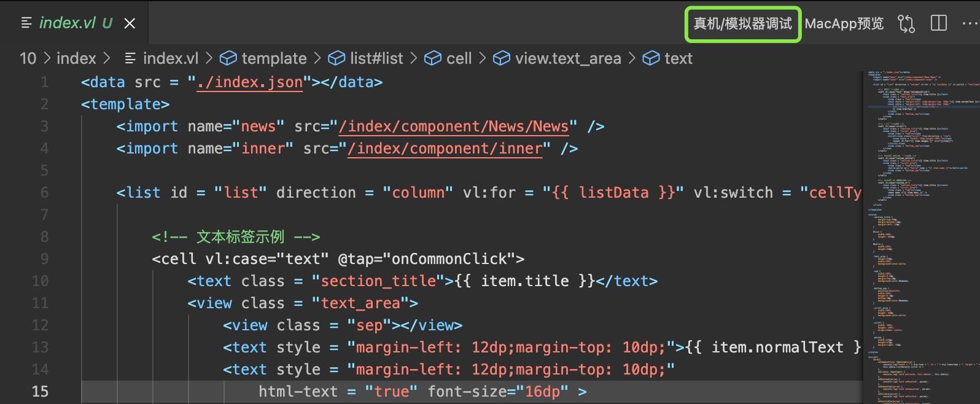The height and width of the screenshot is (404, 980).
Task: Open the source control compare changes icon
Action: [906, 23]
